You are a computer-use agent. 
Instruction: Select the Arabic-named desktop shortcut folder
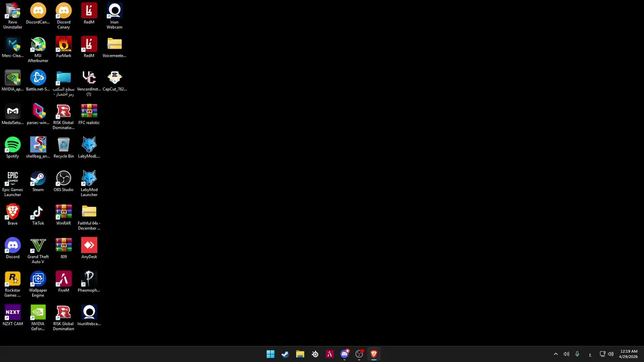pos(63,83)
